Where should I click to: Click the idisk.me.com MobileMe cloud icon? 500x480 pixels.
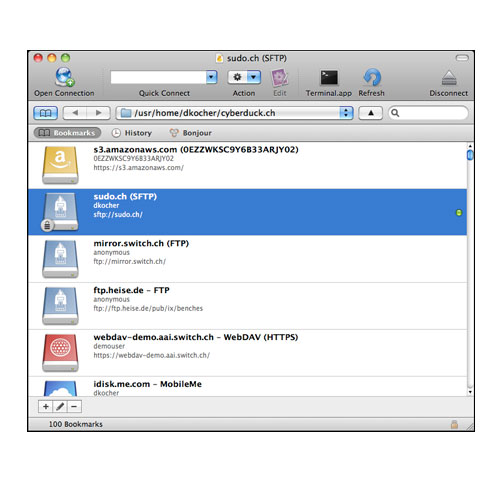(60, 388)
